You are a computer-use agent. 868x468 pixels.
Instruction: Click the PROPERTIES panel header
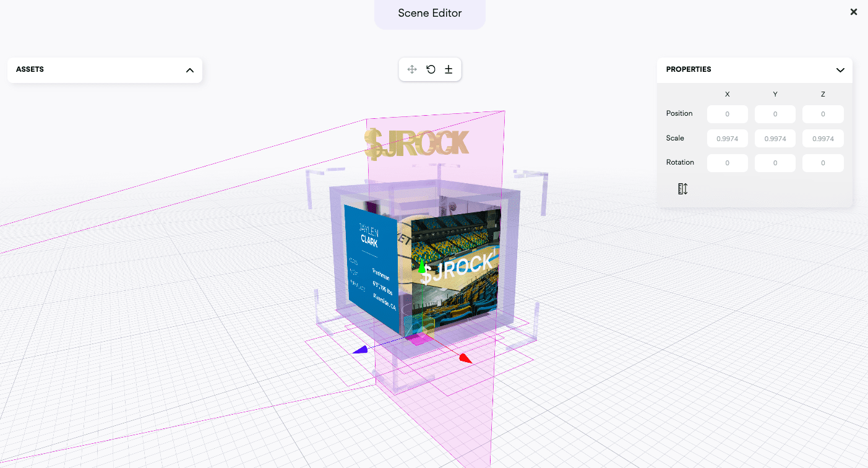coord(689,69)
